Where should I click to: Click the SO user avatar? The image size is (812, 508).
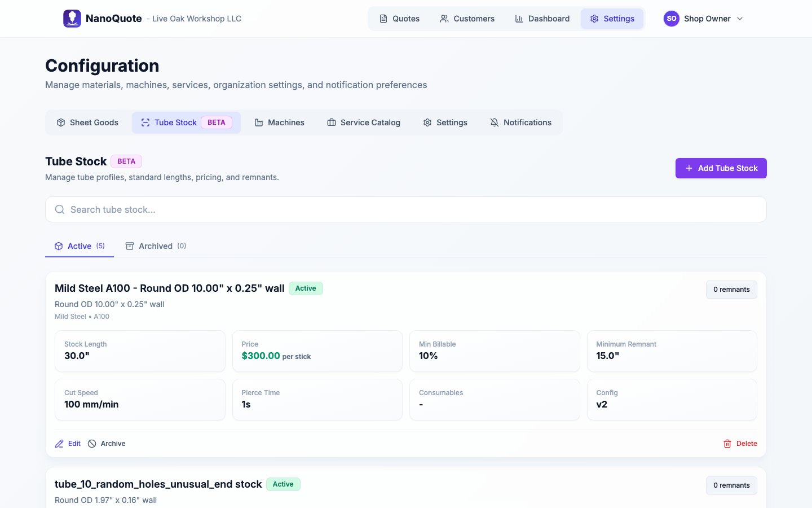pos(672,19)
